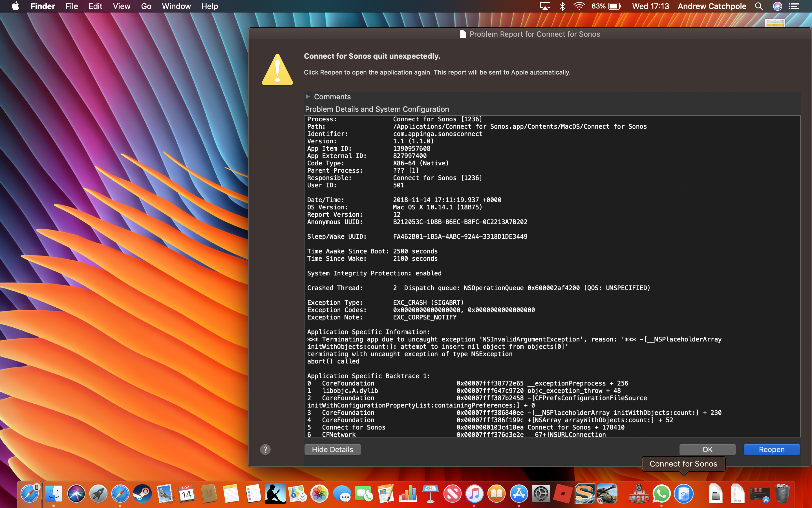Screen dimensions: 812x508
Task: Open the PLIST document in Dock
Action: [x=738, y=494]
